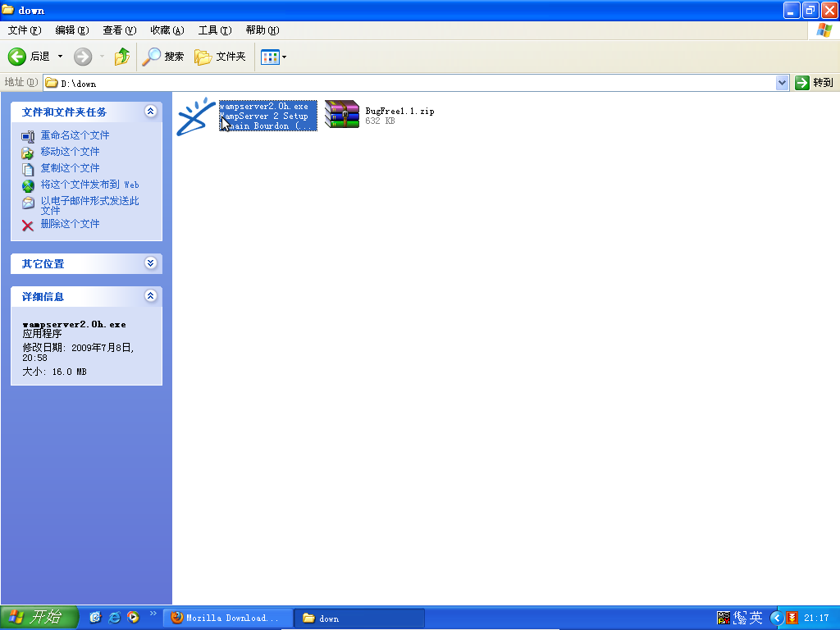Click the rename file task icon
Viewport: 840px width, 630px height.
[28, 137]
